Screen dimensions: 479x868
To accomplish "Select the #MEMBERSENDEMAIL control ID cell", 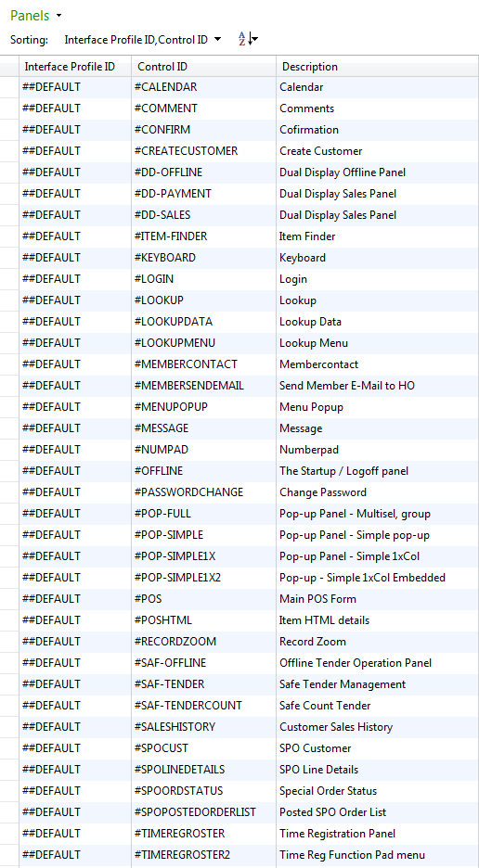I will [203, 386].
